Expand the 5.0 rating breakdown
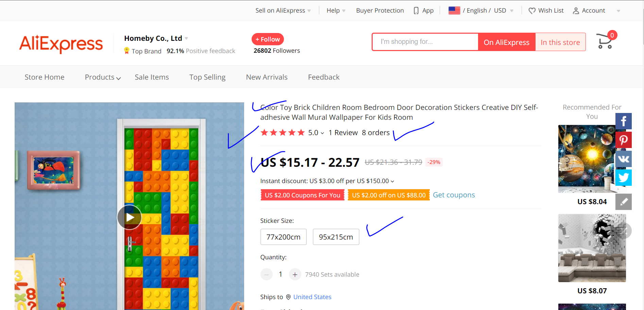 [316, 133]
